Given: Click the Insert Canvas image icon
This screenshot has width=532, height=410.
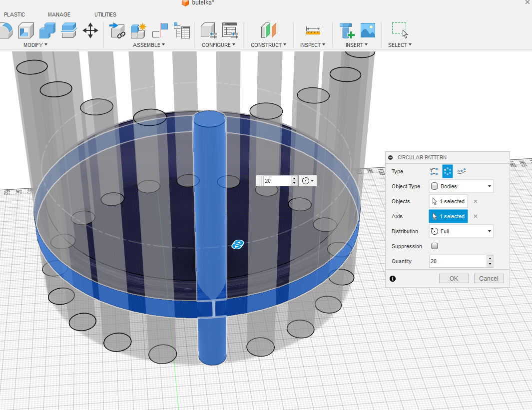Looking at the screenshot, I should [x=368, y=30].
